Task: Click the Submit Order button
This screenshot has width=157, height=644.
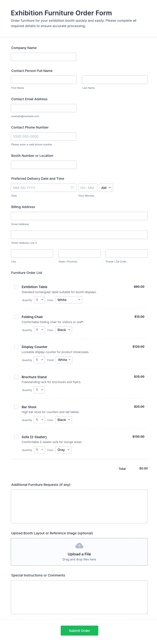Action: point(79,631)
